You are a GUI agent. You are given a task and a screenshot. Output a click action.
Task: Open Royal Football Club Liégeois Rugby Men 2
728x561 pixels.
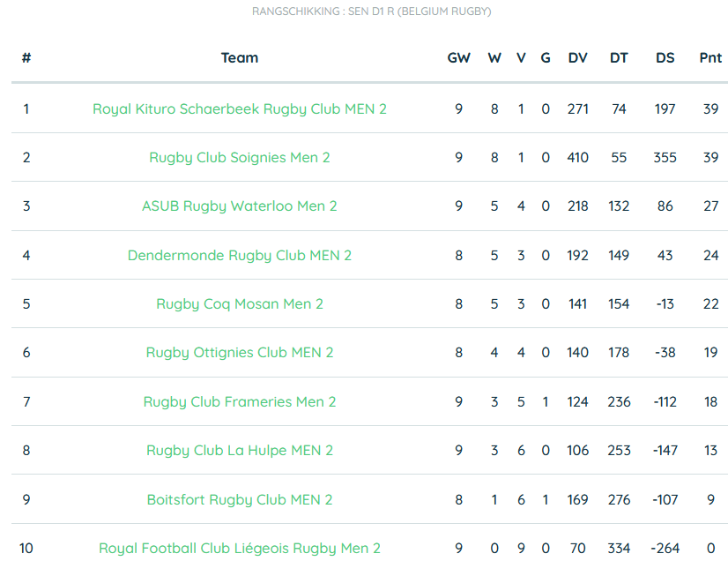(240, 549)
